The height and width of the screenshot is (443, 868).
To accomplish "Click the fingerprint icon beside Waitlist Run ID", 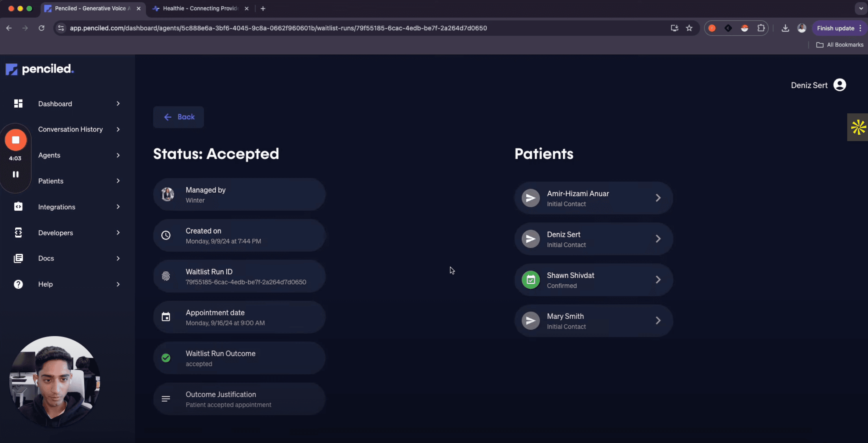I will click(166, 276).
